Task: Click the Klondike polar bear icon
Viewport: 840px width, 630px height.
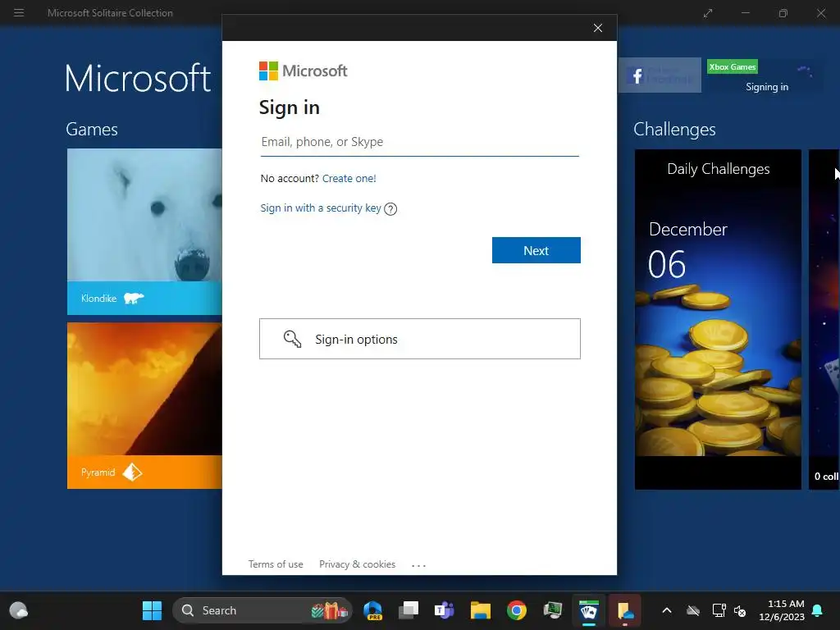Action: click(x=134, y=298)
